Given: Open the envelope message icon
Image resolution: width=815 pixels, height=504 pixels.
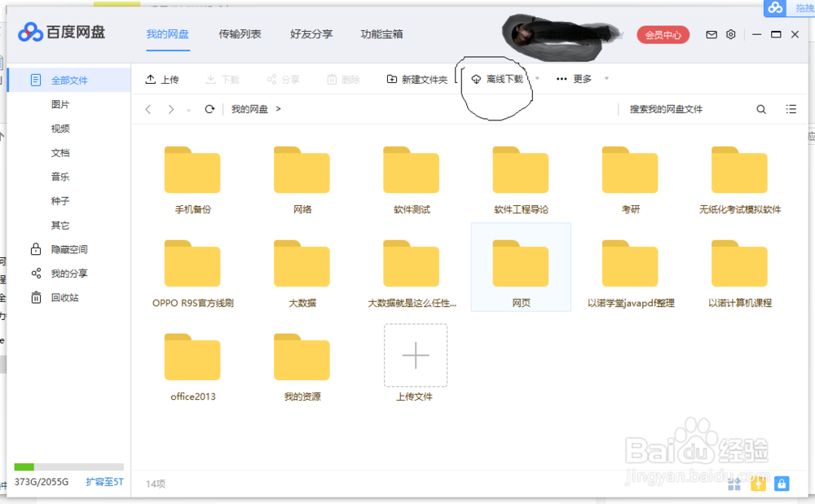Looking at the screenshot, I should click(711, 34).
